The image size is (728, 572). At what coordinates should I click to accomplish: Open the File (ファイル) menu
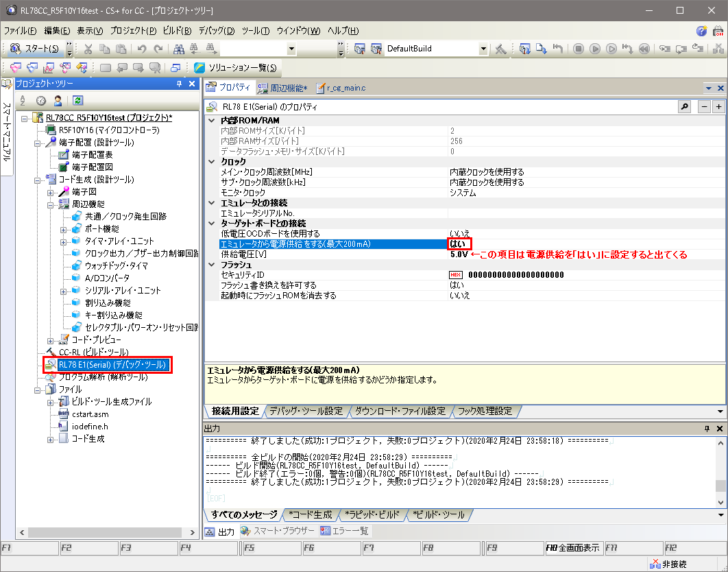(x=20, y=31)
